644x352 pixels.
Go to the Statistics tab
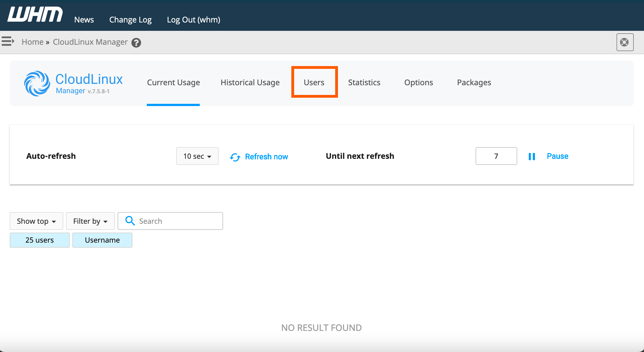coord(364,82)
